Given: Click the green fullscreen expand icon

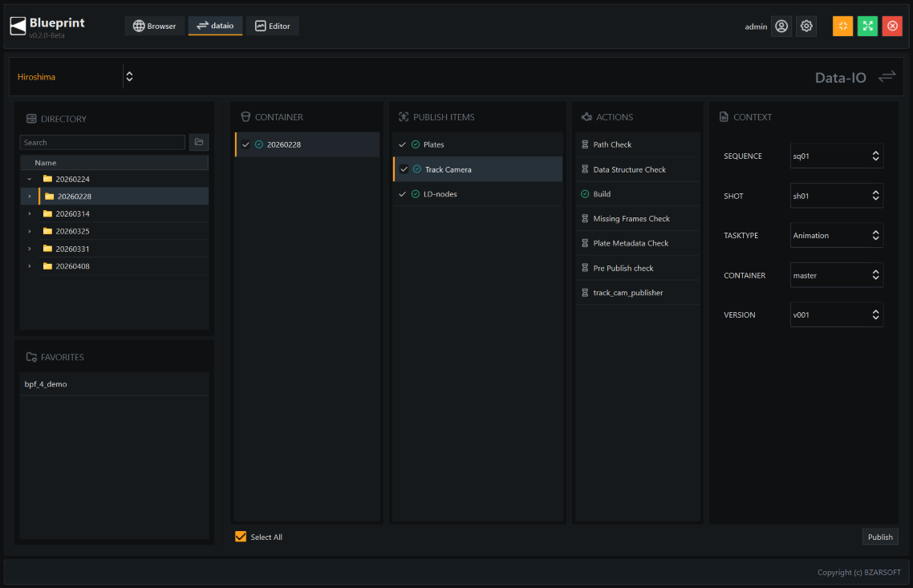Looking at the screenshot, I should [x=867, y=26].
